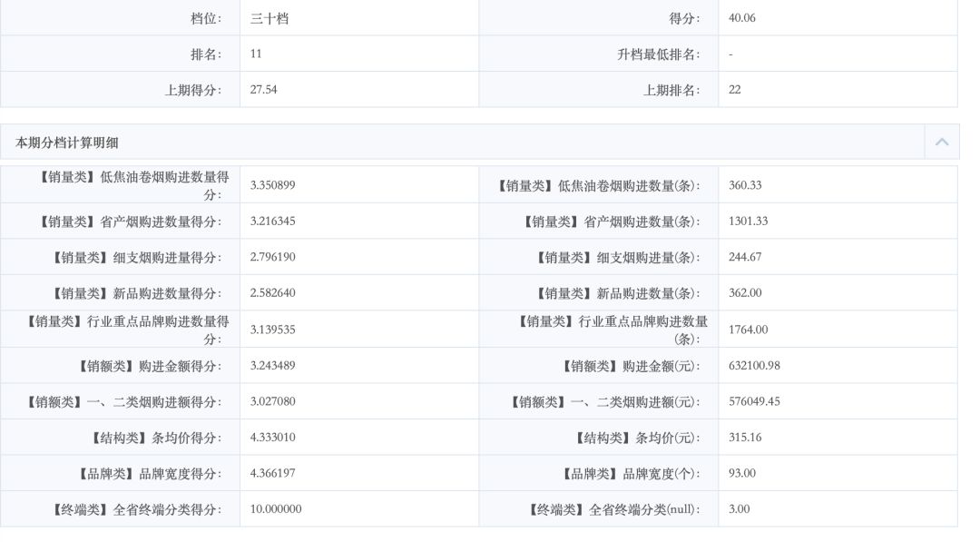Click the 本期分档计算明细 section header
The height and width of the screenshot is (542, 980).
coord(67,143)
